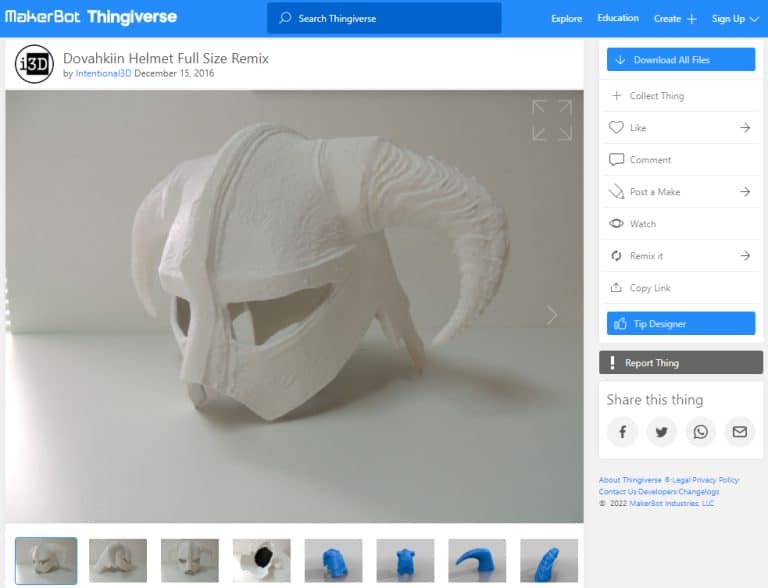Click the main helmet photo
Screen dimensions: 768x588
tap(294, 306)
